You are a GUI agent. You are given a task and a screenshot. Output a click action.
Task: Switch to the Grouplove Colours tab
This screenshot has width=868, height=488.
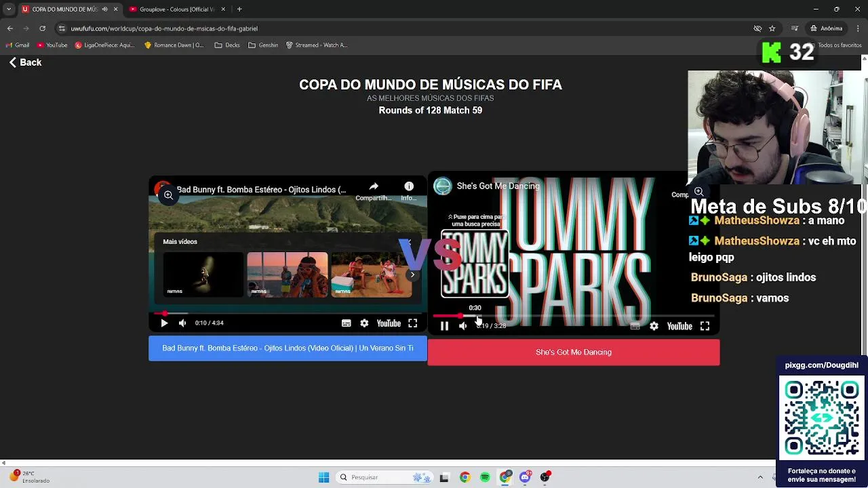coord(176,9)
